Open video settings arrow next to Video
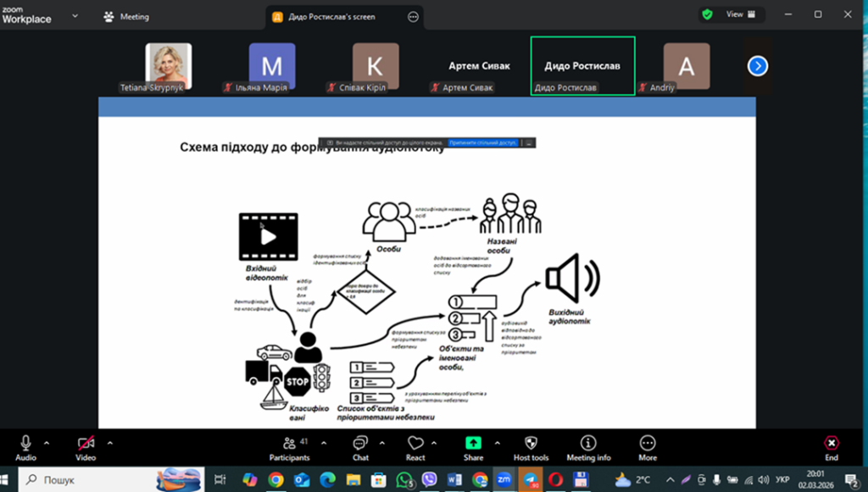This screenshot has width=868, height=492. point(110,443)
